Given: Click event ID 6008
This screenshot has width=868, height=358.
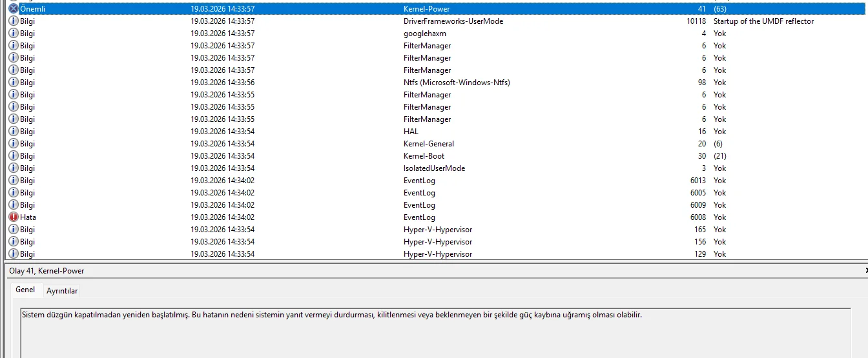Looking at the screenshot, I should point(698,217).
